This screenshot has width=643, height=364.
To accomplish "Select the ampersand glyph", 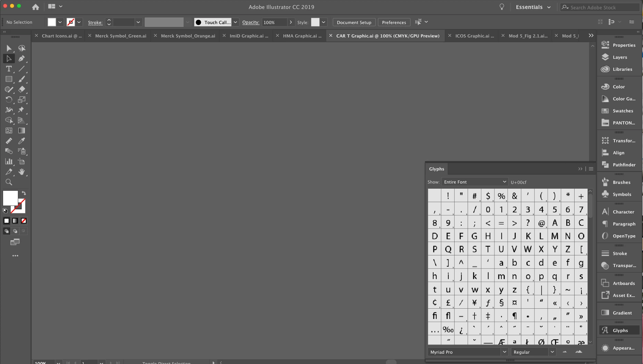I will click(x=514, y=196).
